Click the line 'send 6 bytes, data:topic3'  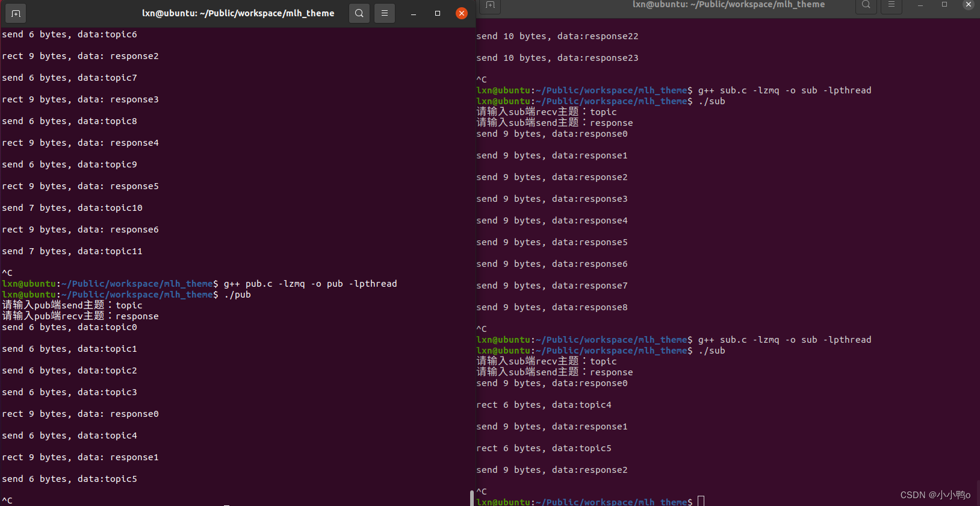tap(69, 392)
